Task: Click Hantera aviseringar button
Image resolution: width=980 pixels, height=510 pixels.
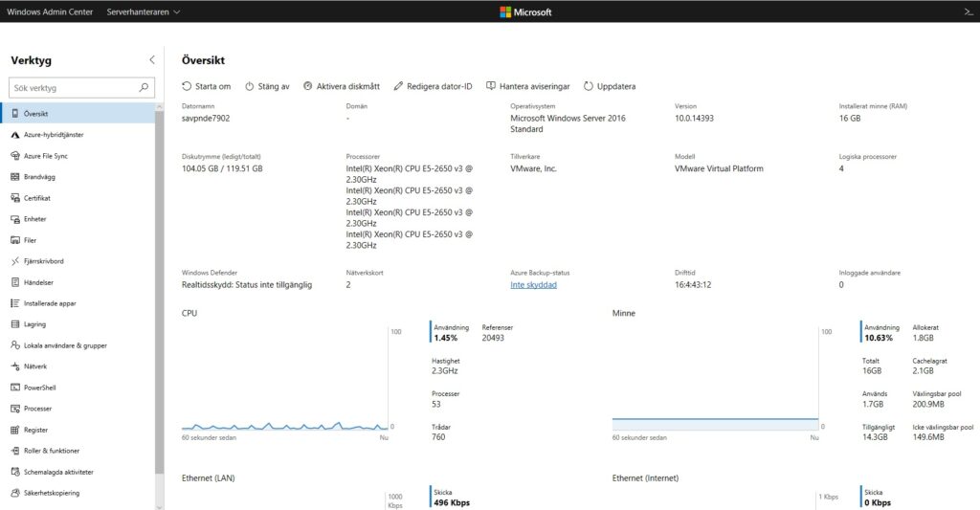Action: click(528, 86)
